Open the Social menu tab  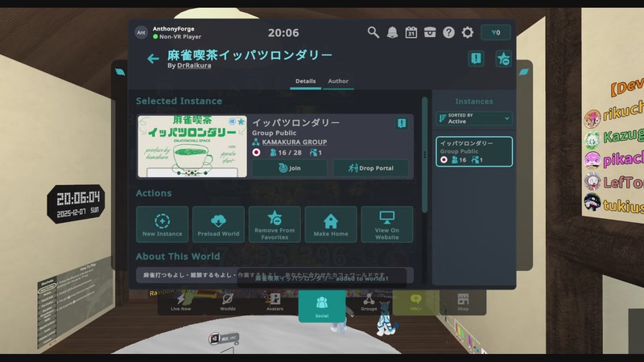[321, 306]
